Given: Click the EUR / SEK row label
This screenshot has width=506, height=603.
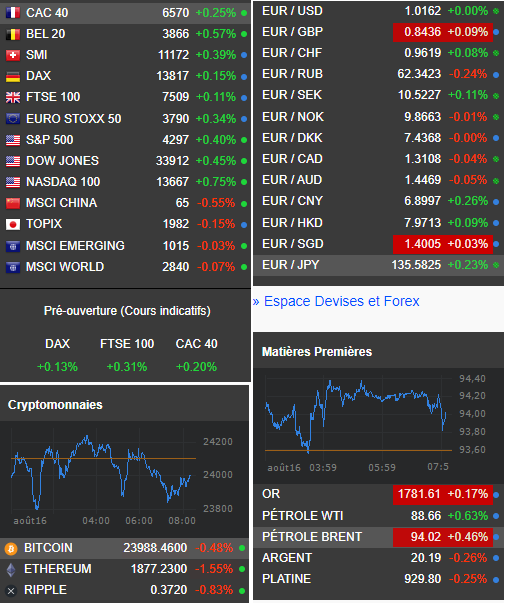Looking at the screenshot, I should tap(292, 95).
